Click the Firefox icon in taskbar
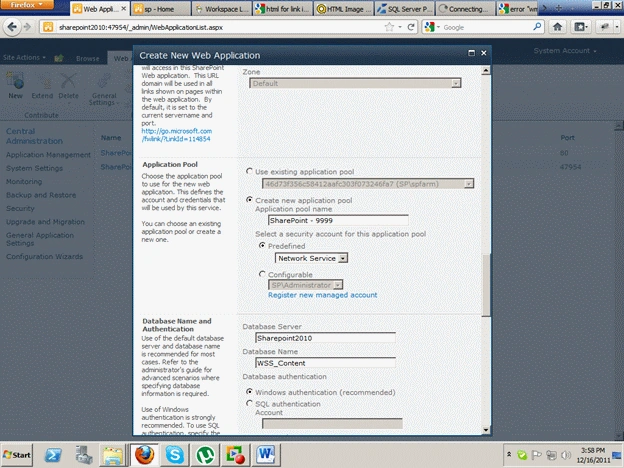 coord(144,455)
